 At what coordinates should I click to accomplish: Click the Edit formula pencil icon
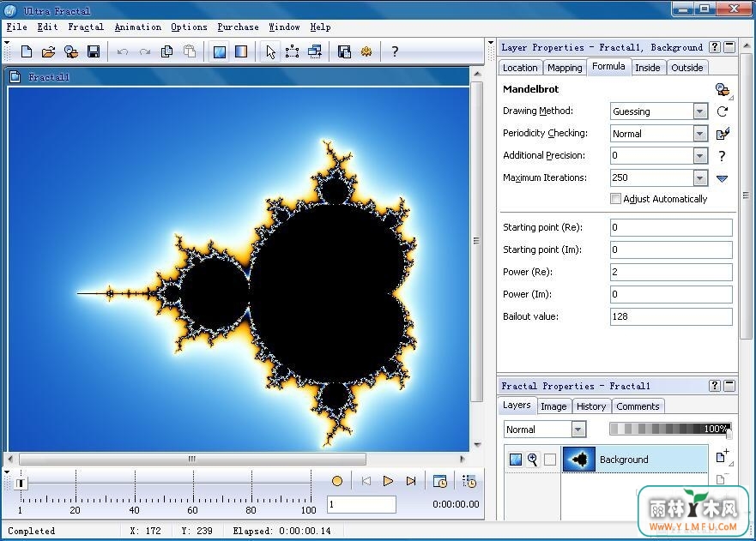pyautogui.click(x=723, y=134)
